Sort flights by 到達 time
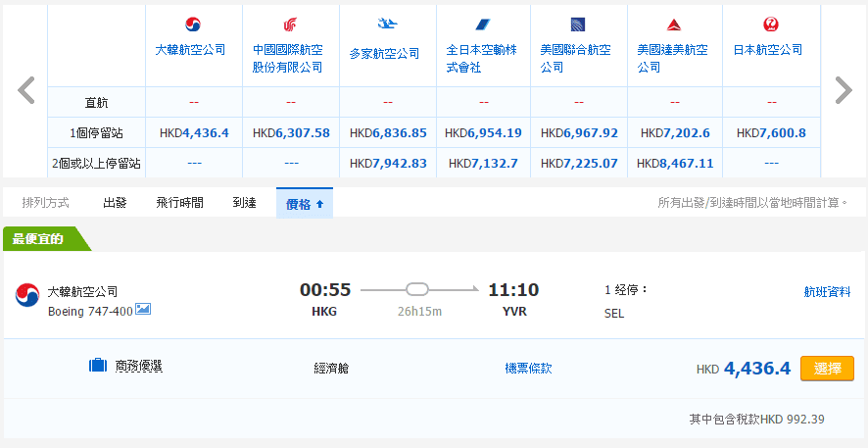The width and height of the screenshot is (868, 448). (x=244, y=203)
